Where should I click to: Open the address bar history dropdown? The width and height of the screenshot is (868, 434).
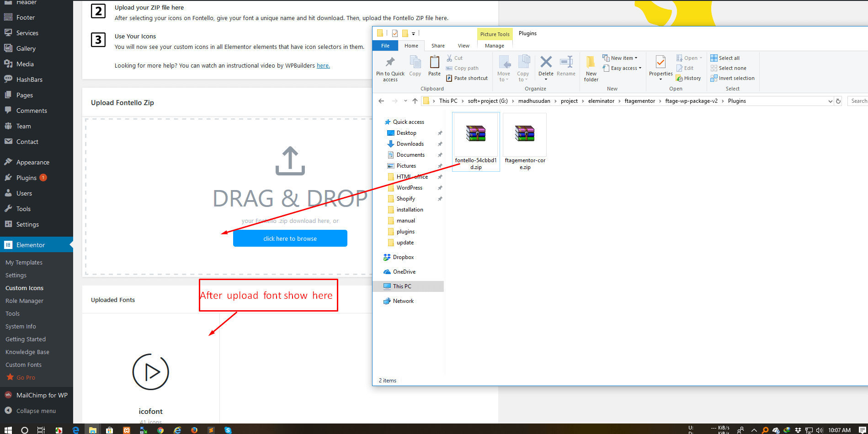[830, 101]
